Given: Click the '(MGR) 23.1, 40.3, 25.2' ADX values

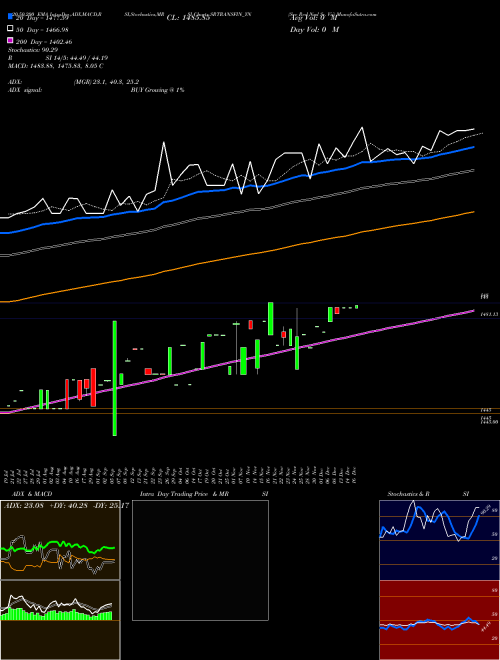Looking at the screenshot, I should pyautogui.click(x=106, y=82).
